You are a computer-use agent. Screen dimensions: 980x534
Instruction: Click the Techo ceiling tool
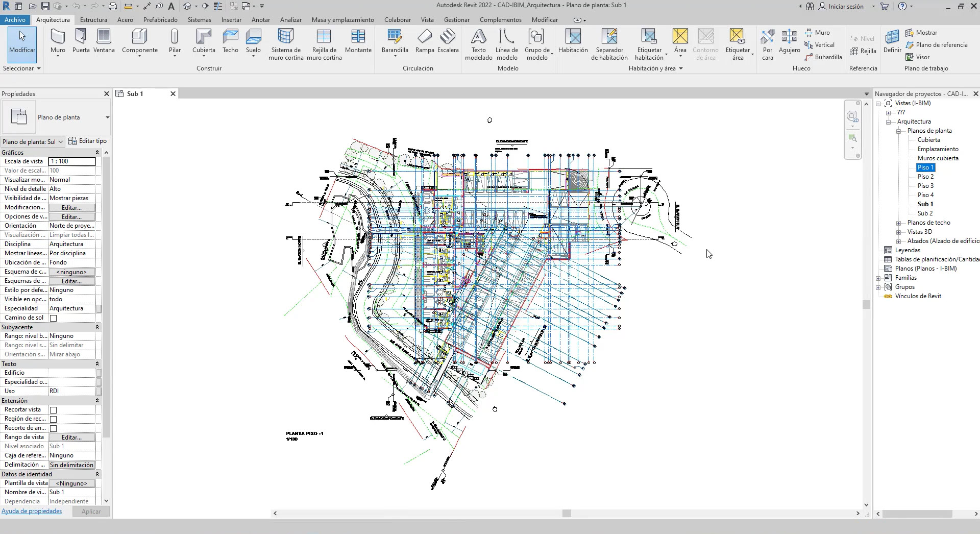[230, 40]
